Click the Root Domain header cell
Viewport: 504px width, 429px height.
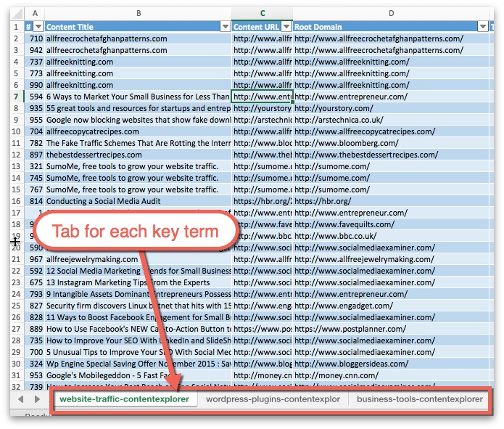coord(391,27)
